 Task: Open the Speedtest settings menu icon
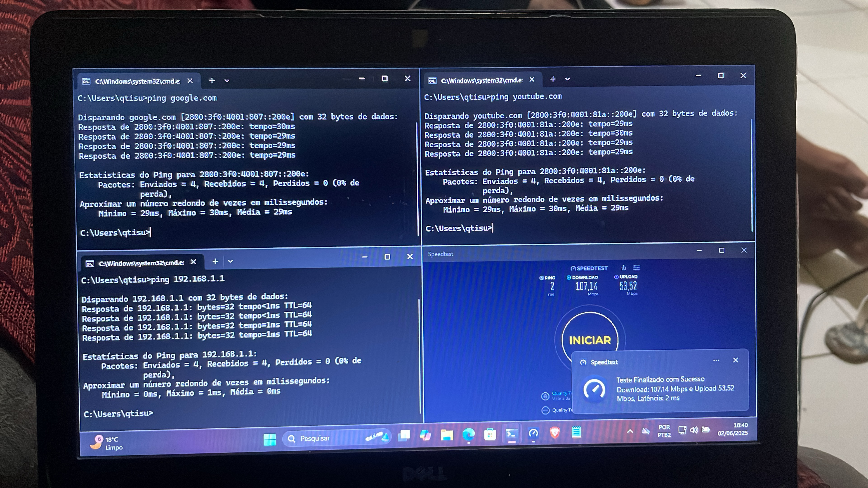pos(636,268)
